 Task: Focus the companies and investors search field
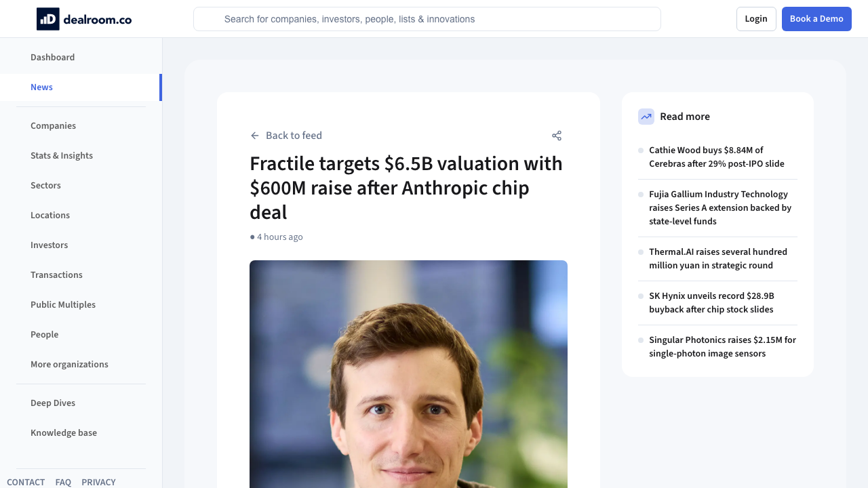(x=427, y=19)
